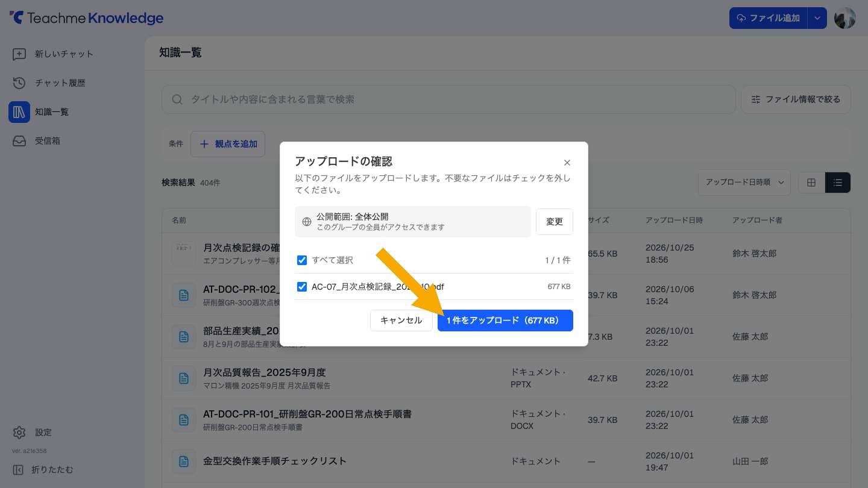This screenshot has height=488, width=868.
Task: Toggle the すべて選択 checkbox
Action: pos(302,260)
